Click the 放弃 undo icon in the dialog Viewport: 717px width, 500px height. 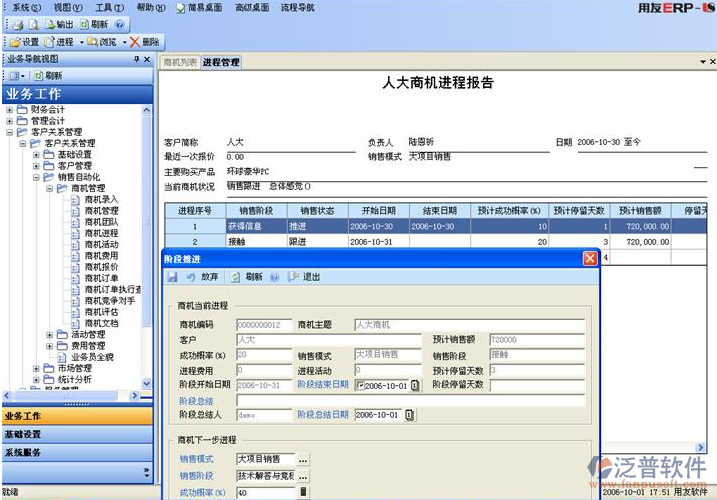tap(191, 277)
